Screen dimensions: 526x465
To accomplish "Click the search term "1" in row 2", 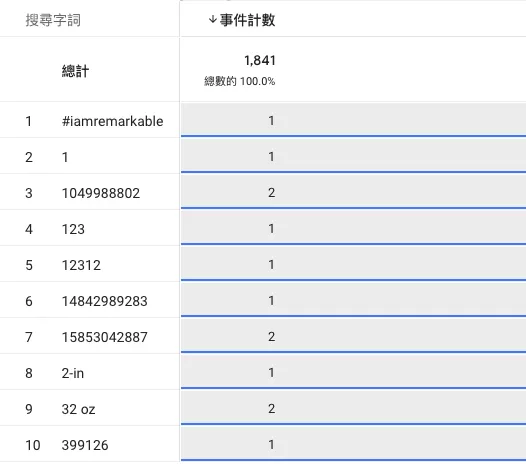I will point(65,157).
